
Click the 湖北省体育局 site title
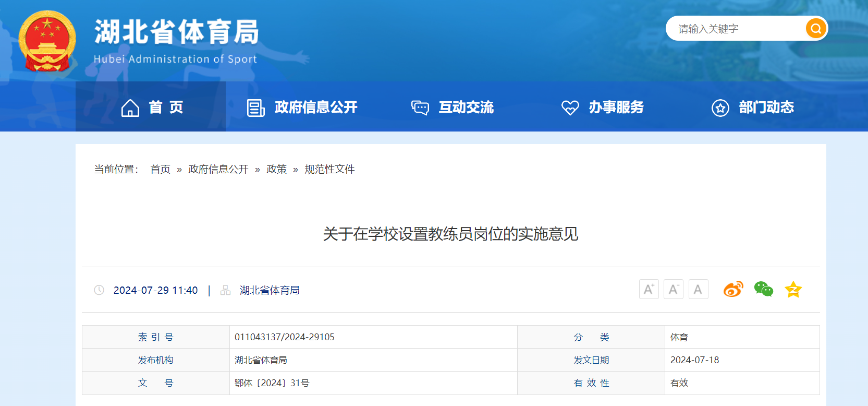coord(176,32)
